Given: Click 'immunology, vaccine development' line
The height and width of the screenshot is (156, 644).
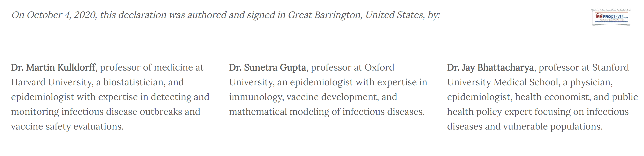Looking at the screenshot, I should 313,97.
